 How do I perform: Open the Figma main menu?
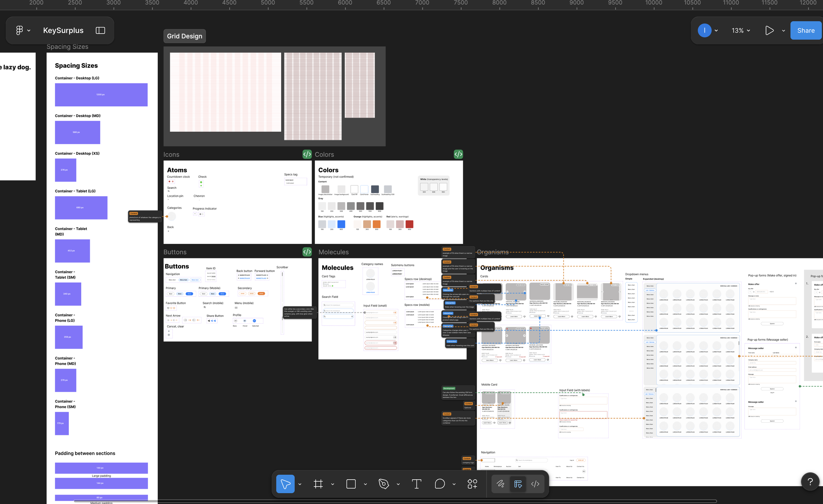click(x=20, y=30)
